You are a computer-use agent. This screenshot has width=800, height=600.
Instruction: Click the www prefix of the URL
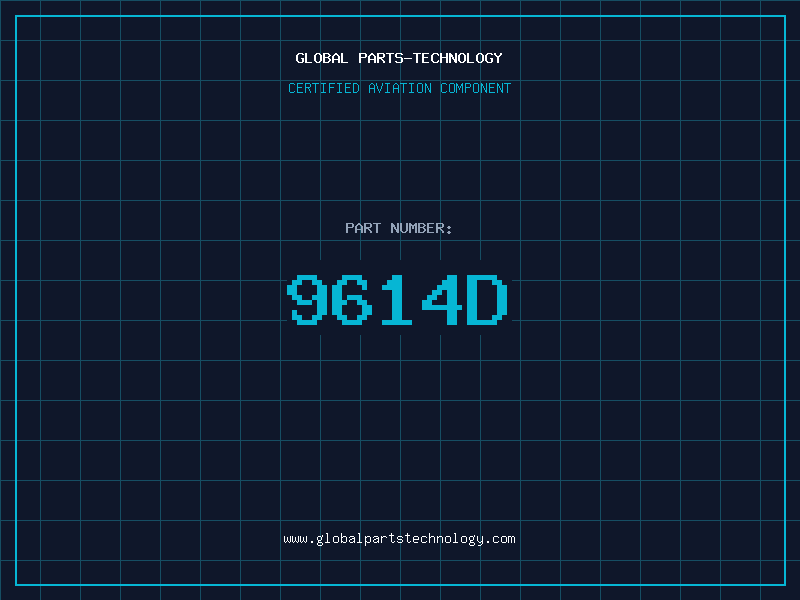295,539
